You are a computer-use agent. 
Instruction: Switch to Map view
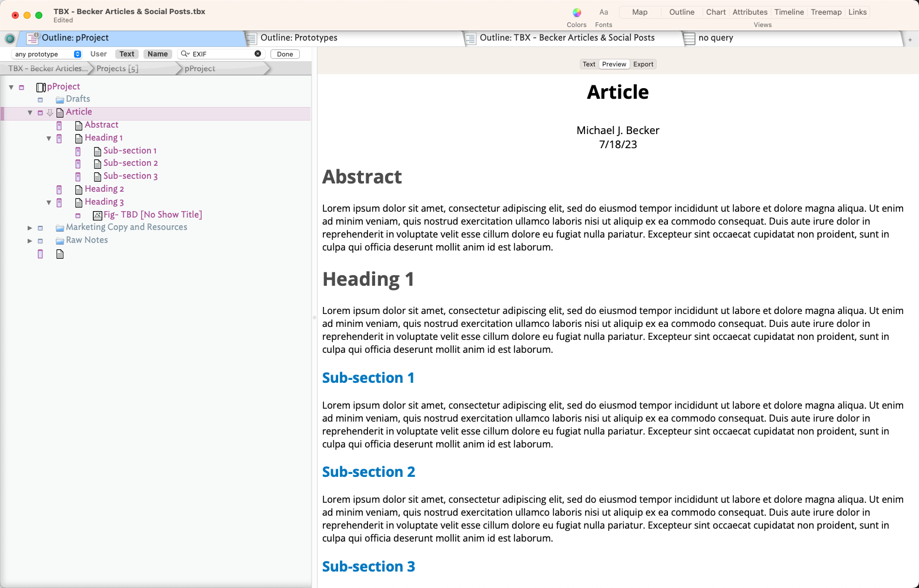(x=640, y=12)
